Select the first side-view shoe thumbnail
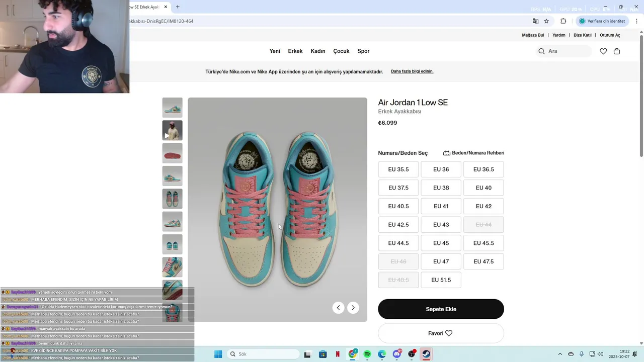 (173, 108)
